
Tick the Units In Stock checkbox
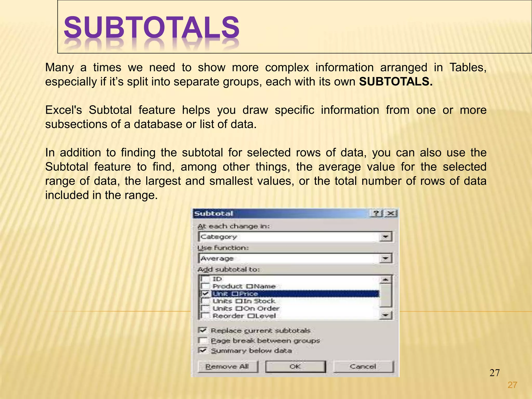click(x=205, y=301)
